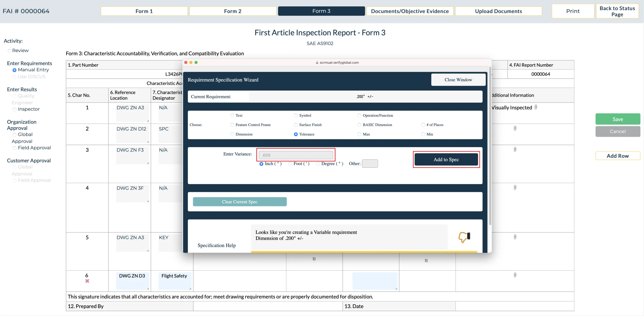Go Back to Status Page
This screenshot has height=316, width=644.
click(x=617, y=11)
